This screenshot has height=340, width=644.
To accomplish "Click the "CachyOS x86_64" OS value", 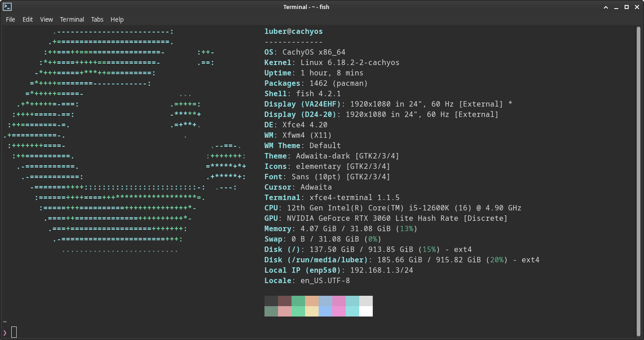I will coord(314,52).
